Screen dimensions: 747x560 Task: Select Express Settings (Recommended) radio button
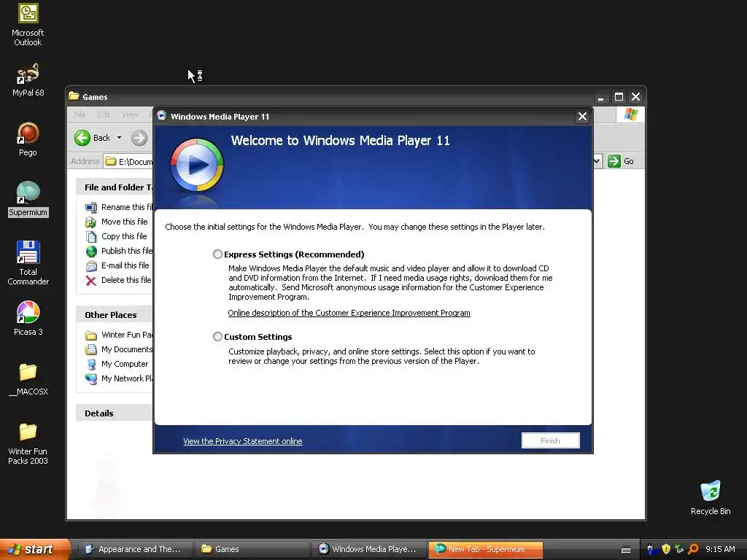click(217, 254)
